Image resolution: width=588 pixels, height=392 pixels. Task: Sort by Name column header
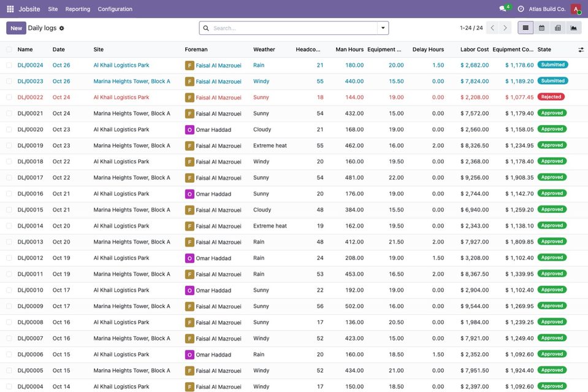(25, 50)
